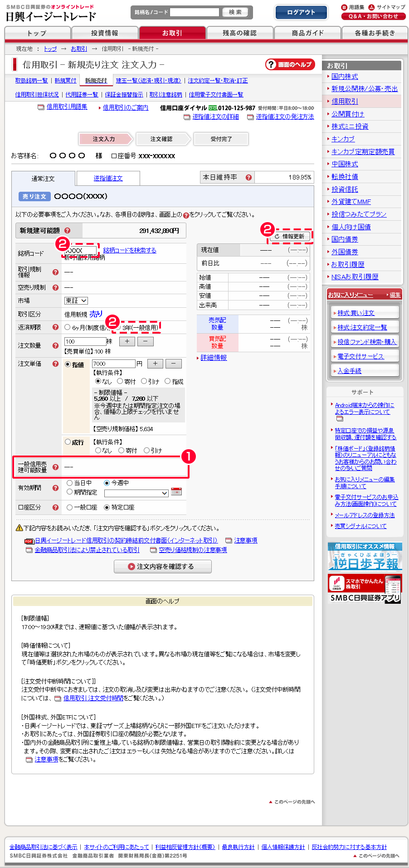Switch to 逆指値注文 tab
409x868 pixels.
click(108, 179)
